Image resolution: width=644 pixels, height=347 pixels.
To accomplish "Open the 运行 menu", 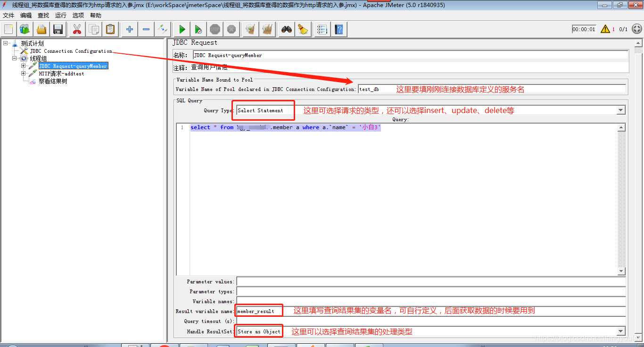I will click(x=61, y=16).
